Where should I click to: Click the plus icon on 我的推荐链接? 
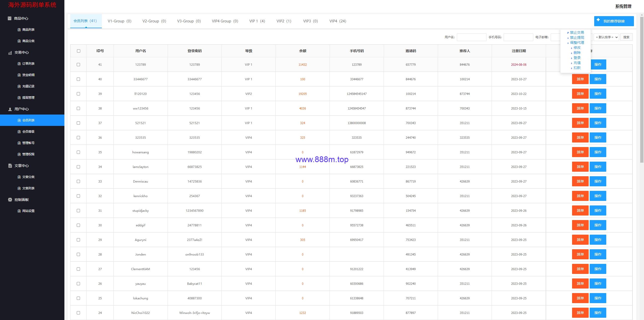[x=598, y=20]
